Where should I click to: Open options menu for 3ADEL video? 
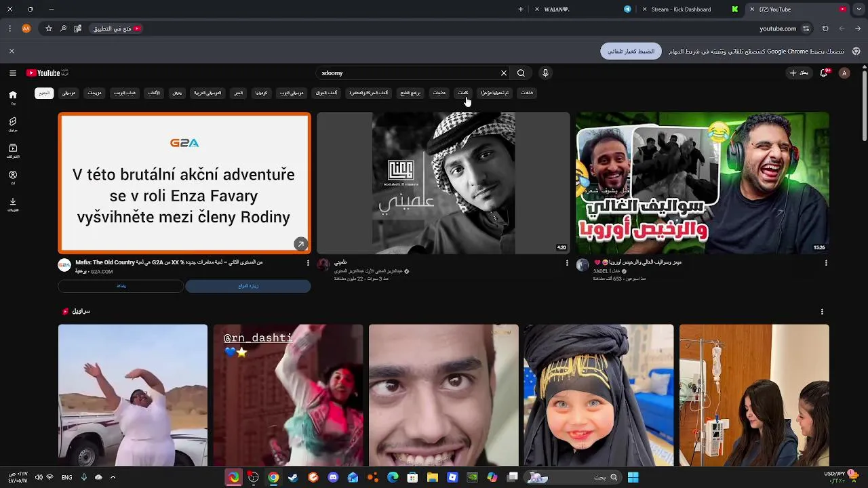point(826,263)
